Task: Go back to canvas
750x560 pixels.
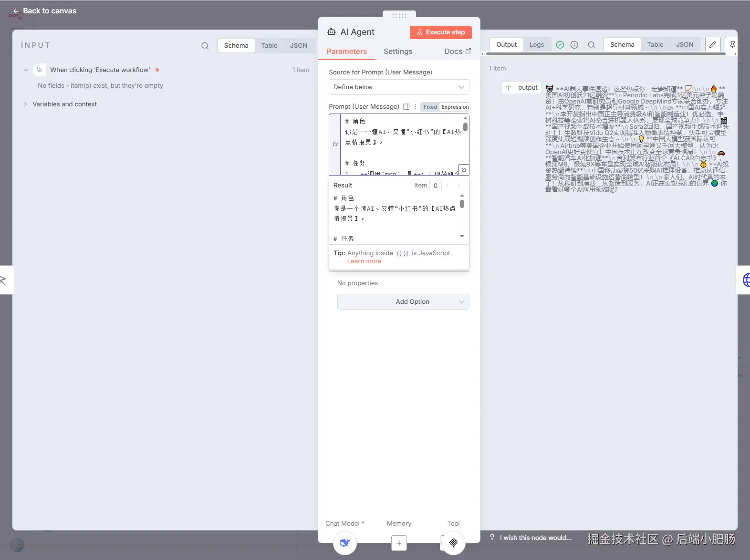Action: coord(45,11)
